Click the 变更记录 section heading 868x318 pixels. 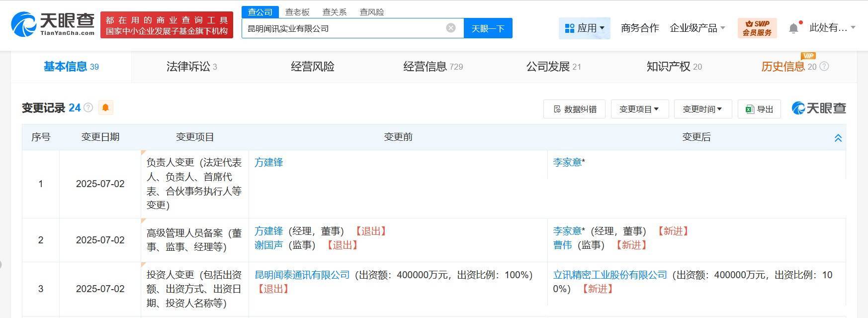coord(43,108)
